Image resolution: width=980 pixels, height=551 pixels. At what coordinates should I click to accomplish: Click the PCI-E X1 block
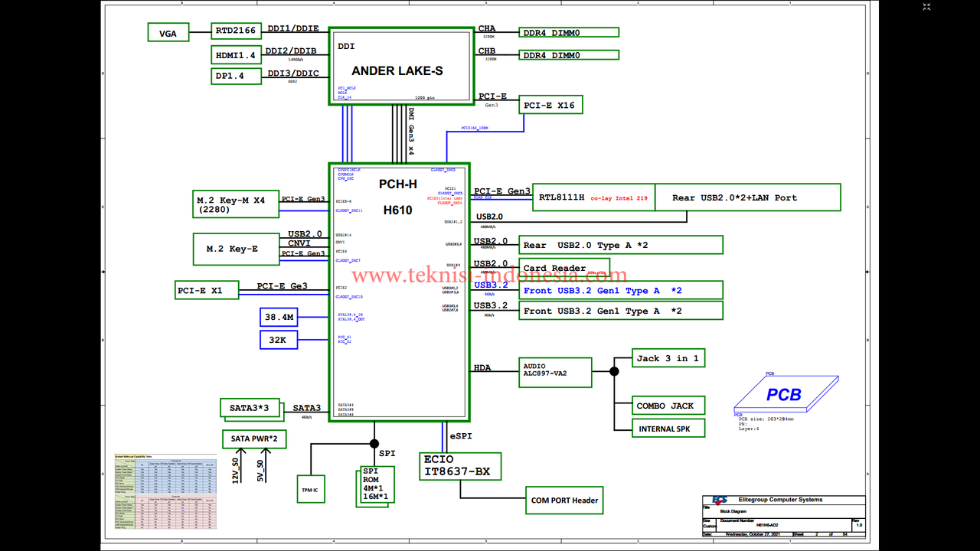pos(207,290)
